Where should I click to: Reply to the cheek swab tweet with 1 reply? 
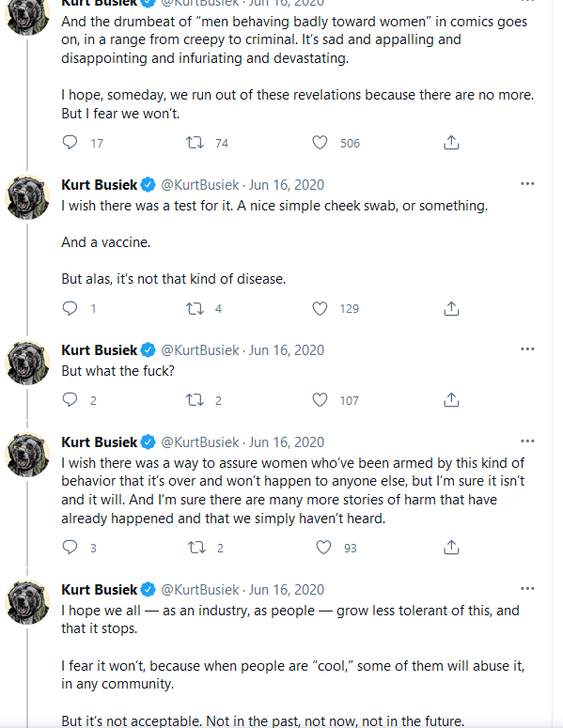click(70, 308)
